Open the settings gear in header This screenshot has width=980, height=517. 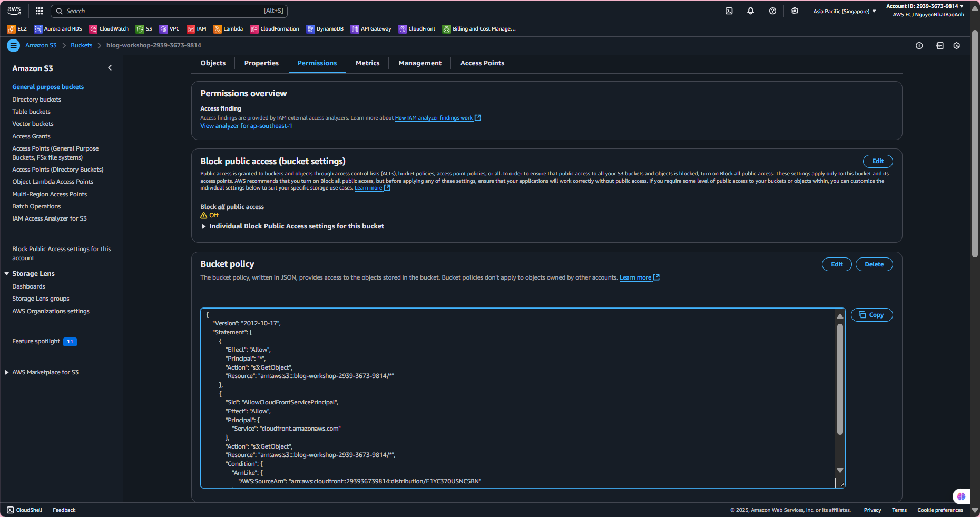[795, 11]
